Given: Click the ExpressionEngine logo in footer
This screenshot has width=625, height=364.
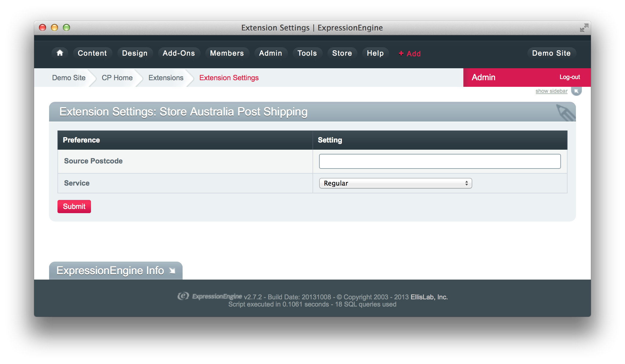Looking at the screenshot, I should coord(210,296).
